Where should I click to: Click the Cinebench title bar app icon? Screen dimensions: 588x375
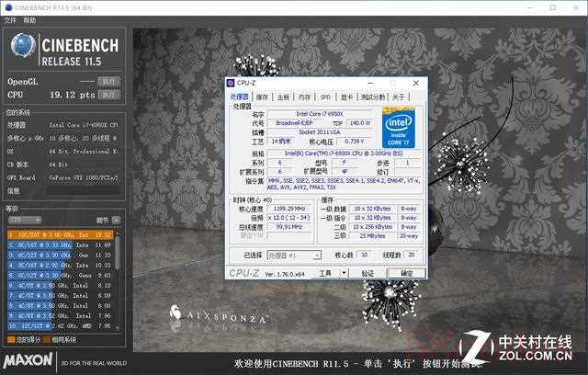(8, 7)
